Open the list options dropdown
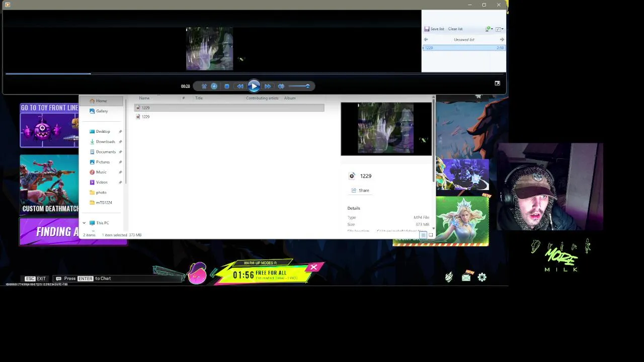 (x=500, y=29)
